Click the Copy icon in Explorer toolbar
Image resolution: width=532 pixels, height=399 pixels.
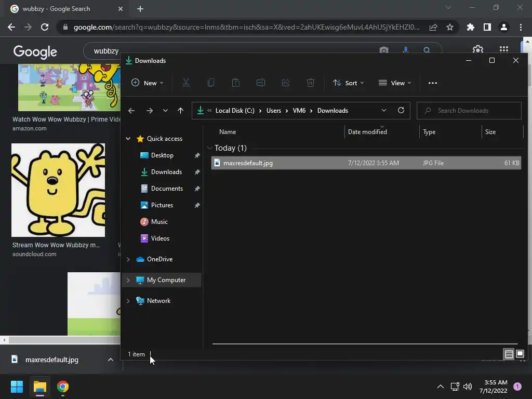(211, 83)
